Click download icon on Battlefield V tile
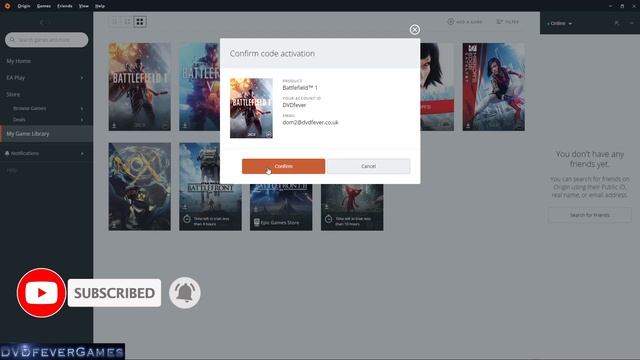Image resolution: width=640 pixels, height=360 pixels. click(x=185, y=125)
